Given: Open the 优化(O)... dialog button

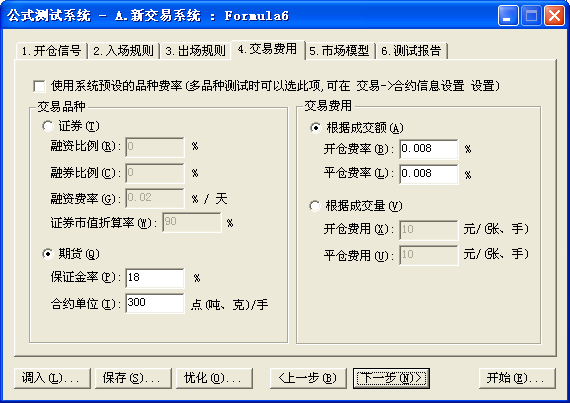Looking at the screenshot, I should [214, 378].
